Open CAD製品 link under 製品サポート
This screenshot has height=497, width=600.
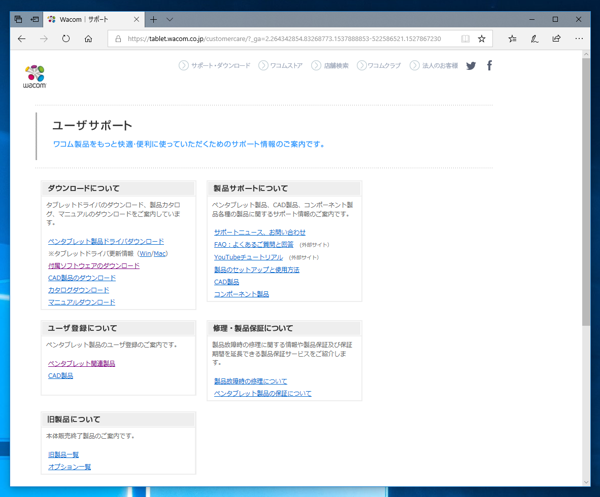click(x=227, y=282)
